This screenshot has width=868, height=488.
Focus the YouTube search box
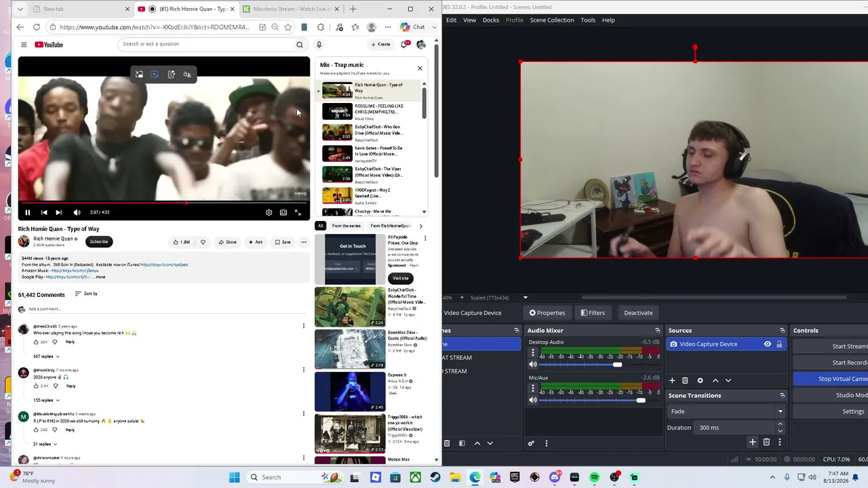(x=207, y=44)
